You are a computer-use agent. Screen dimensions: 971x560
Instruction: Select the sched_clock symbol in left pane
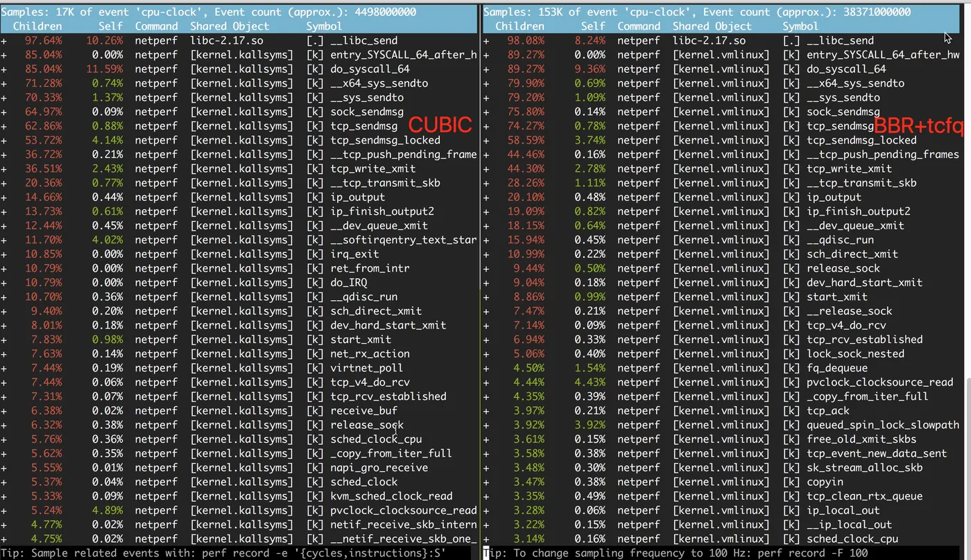pyautogui.click(x=364, y=482)
